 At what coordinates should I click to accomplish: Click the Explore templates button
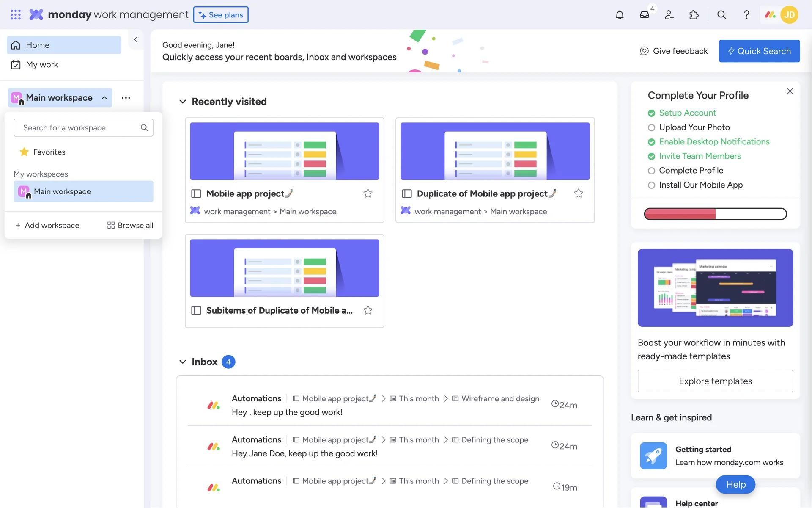click(715, 381)
